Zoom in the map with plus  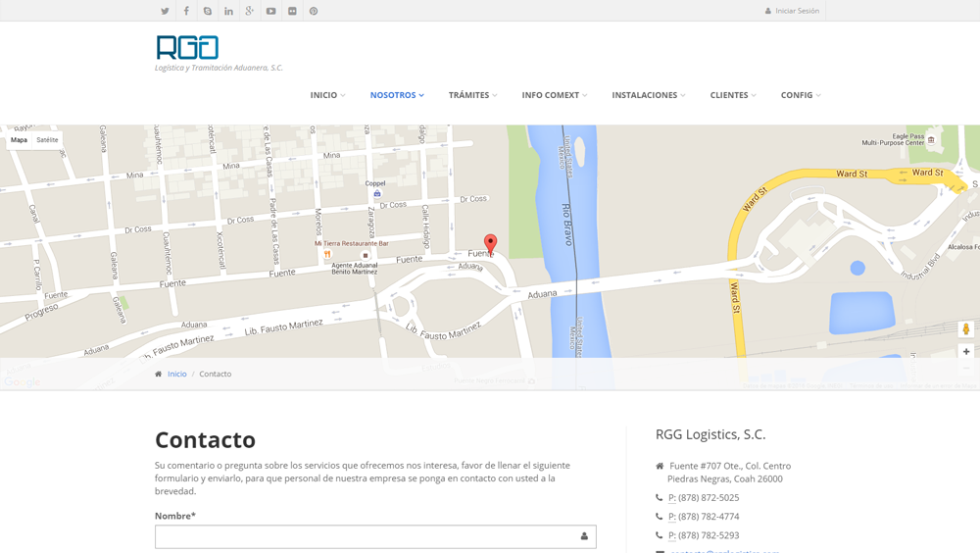[966, 352]
